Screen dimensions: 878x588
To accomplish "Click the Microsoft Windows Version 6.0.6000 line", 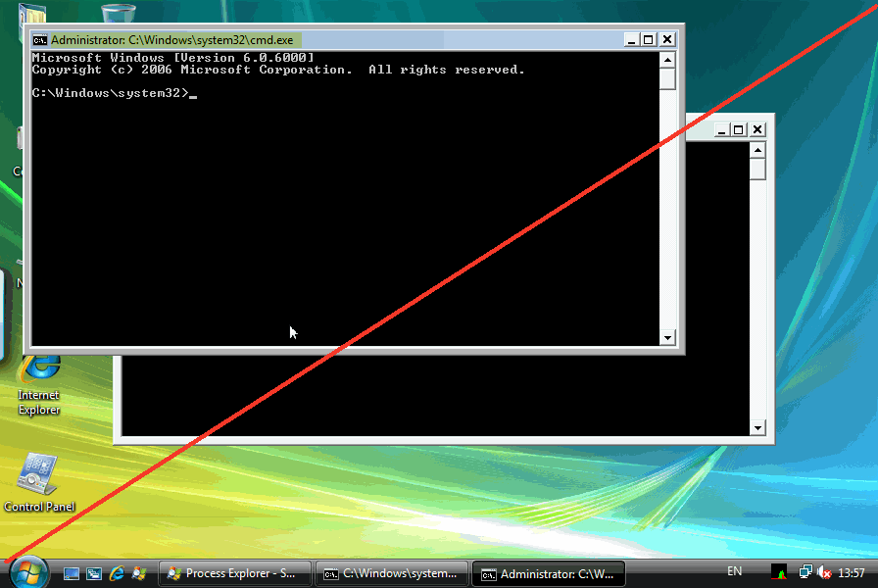I will pos(173,58).
